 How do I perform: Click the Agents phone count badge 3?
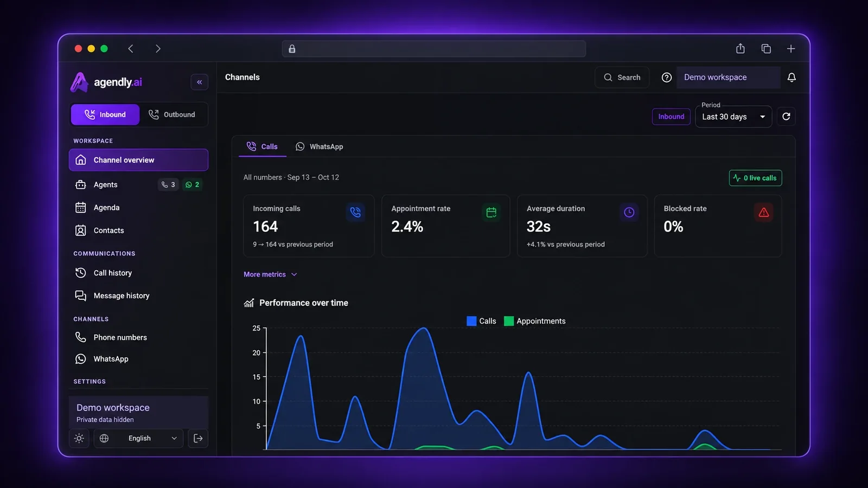[168, 184]
